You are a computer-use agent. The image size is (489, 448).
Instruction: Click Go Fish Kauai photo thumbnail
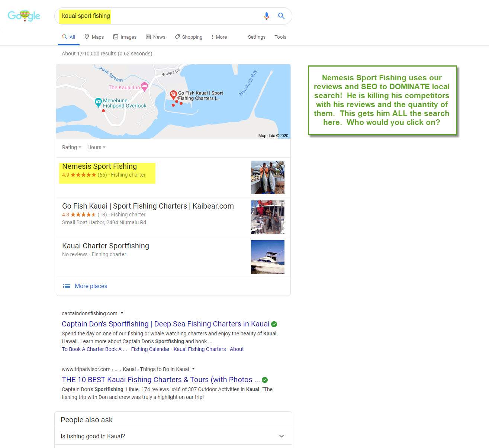[268, 217]
